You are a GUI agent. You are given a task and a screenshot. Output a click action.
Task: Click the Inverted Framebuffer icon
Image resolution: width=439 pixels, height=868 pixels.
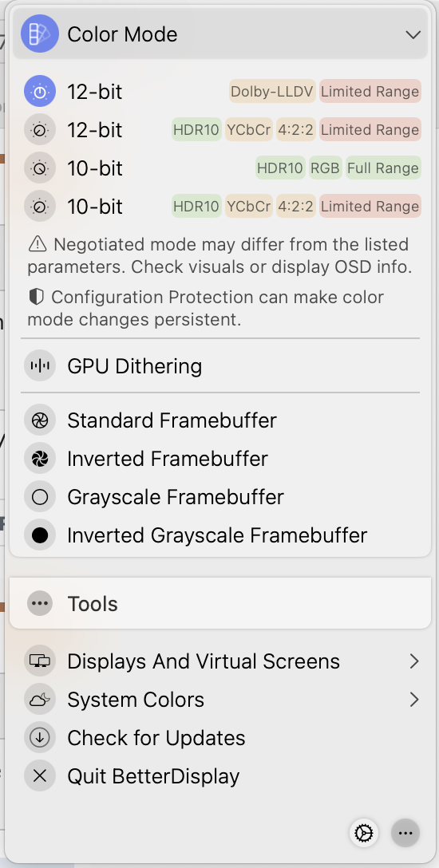point(40,459)
